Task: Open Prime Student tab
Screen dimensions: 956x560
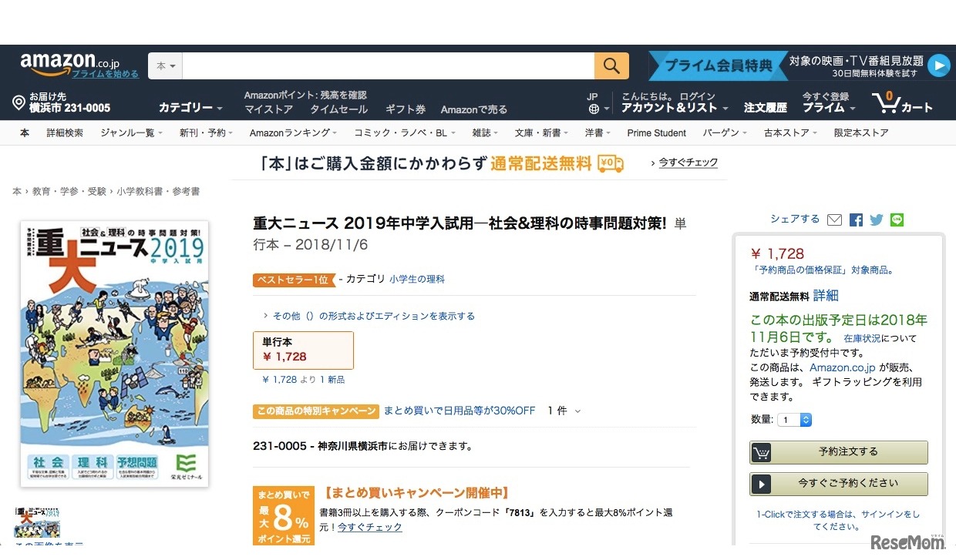Action: [656, 133]
